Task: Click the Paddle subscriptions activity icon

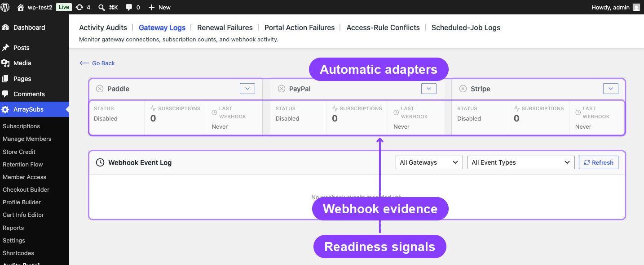Action: pyautogui.click(x=153, y=108)
